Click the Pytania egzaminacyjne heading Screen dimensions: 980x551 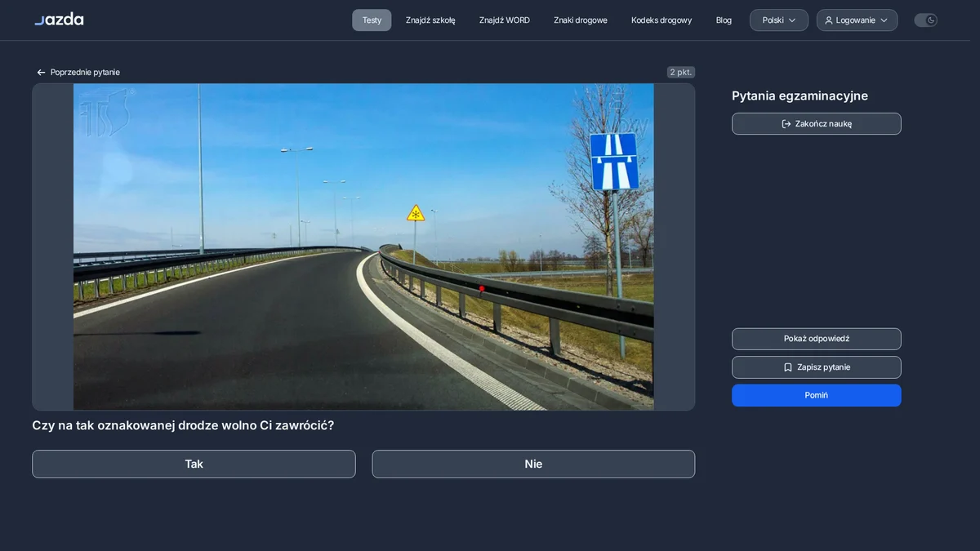pos(800,96)
